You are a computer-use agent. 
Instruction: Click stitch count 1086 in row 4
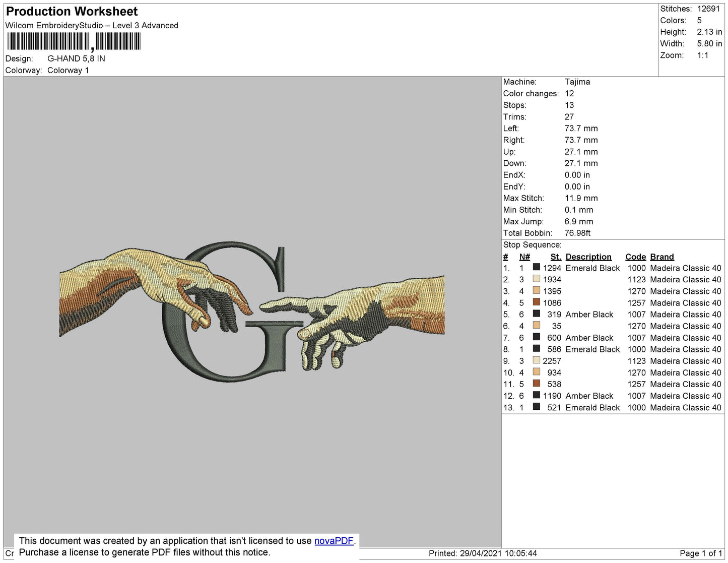tap(552, 303)
